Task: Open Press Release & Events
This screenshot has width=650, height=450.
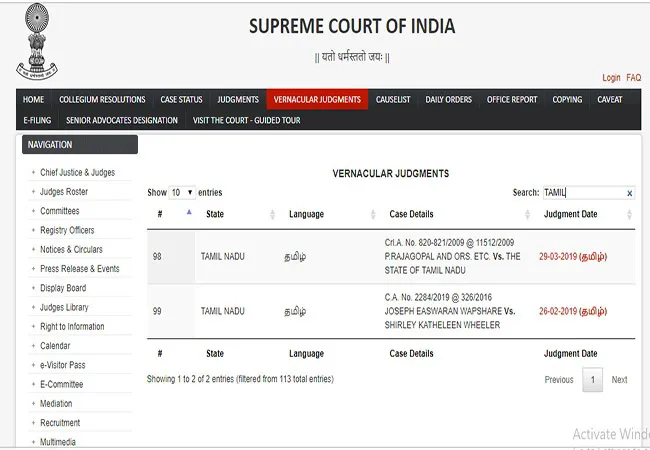Action: [80, 269]
